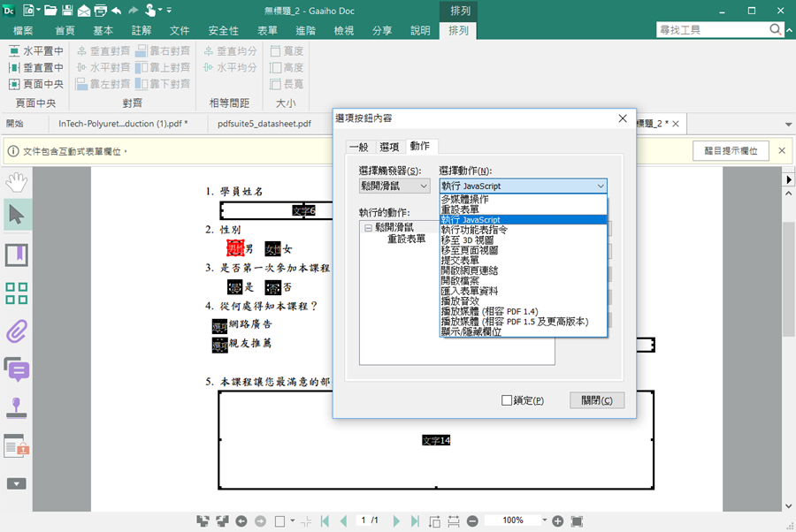This screenshot has width=796, height=532.
Task: Choose 提交表單 from action list
Action: coord(462,260)
